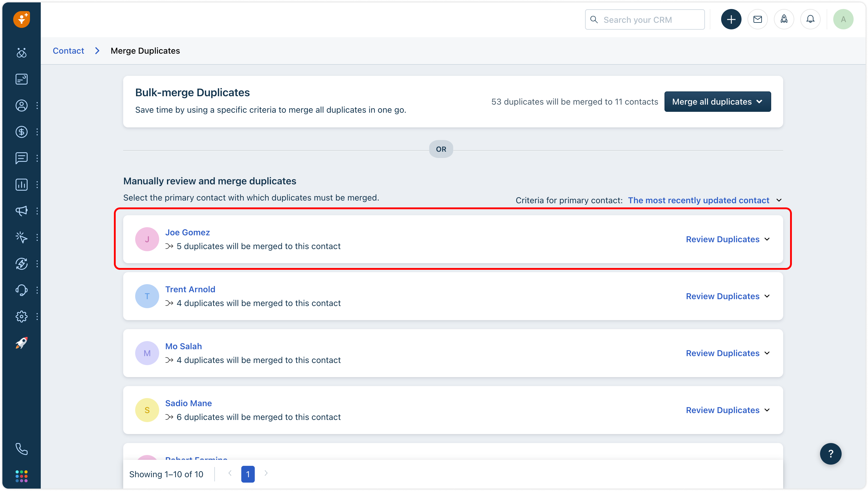The width and height of the screenshot is (868, 491).
Task: Click the quick-add plus button
Action: (x=731, y=19)
